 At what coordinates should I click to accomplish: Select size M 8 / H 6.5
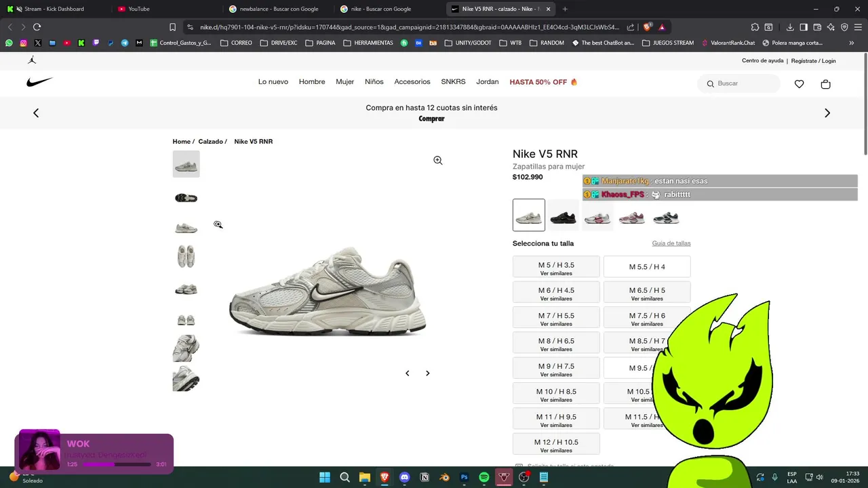[556, 342]
